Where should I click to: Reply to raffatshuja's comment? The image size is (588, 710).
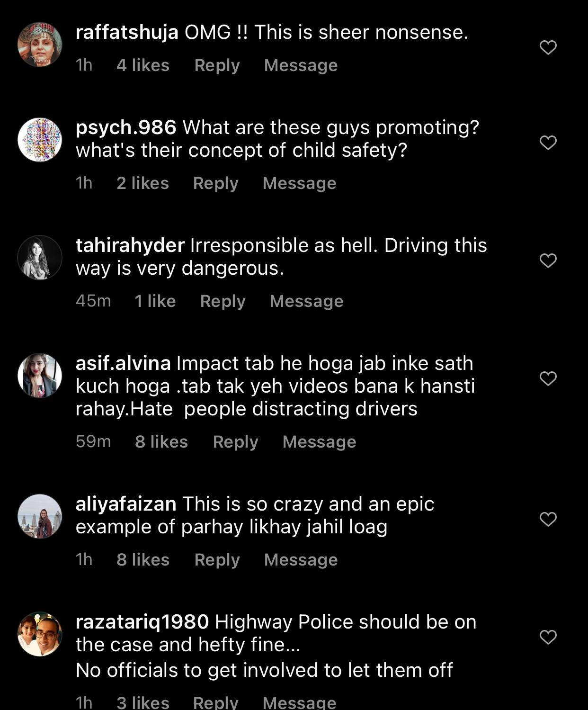pyautogui.click(x=217, y=65)
